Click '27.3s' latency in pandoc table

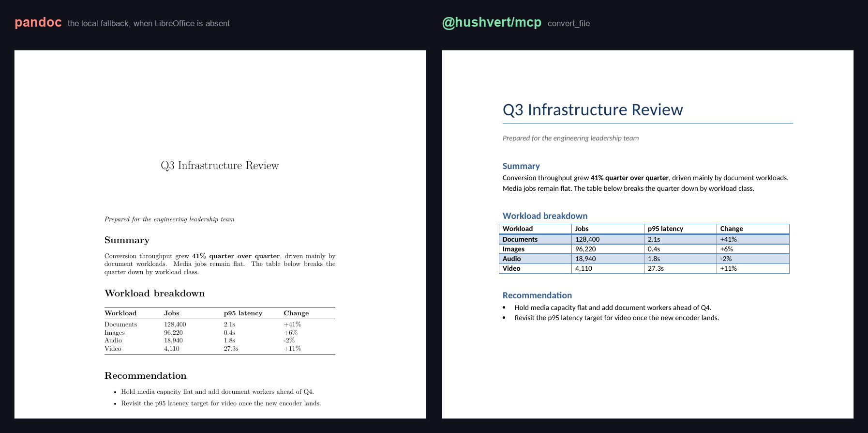coord(231,349)
